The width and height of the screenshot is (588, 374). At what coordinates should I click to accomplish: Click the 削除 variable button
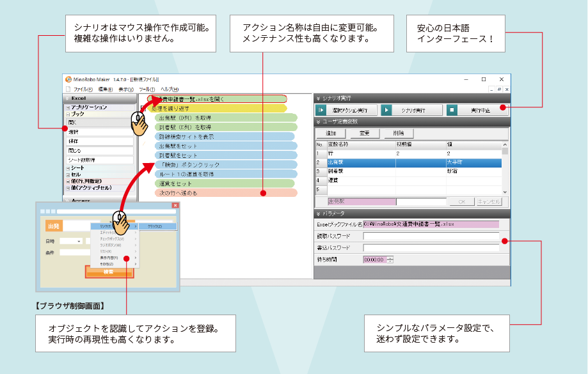click(x=398, y=133)
